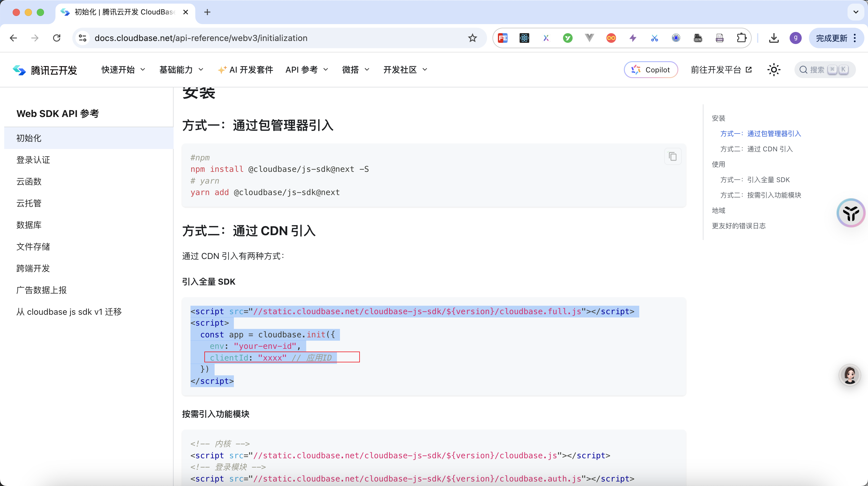The width and height of the screenshot is (868, 486).
Task: Open the React DevTools extension
Action: (524, 38)
